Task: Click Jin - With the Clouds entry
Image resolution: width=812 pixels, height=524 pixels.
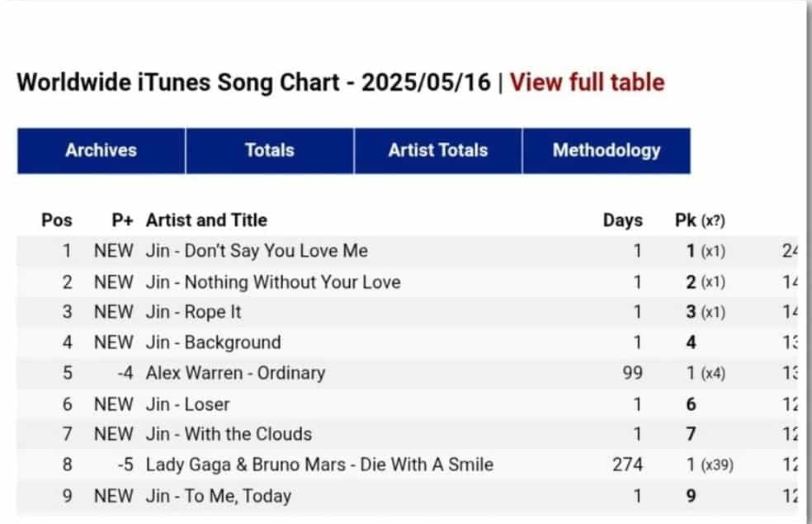Action: (229, 434)
